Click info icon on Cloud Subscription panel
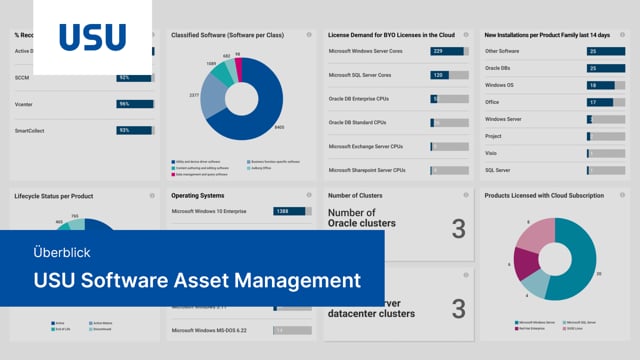The width and height of the screenshot is (640, 360). point(622,196)
